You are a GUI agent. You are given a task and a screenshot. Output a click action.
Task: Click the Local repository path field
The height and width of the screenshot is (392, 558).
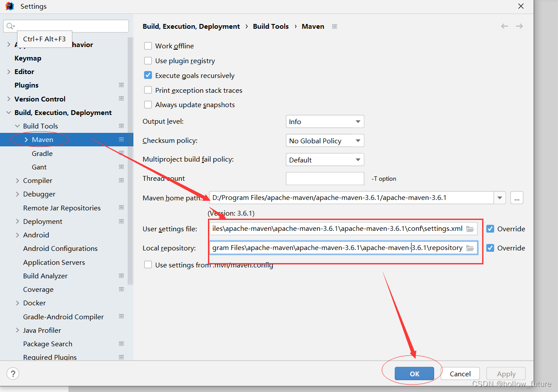coord(343,248)
